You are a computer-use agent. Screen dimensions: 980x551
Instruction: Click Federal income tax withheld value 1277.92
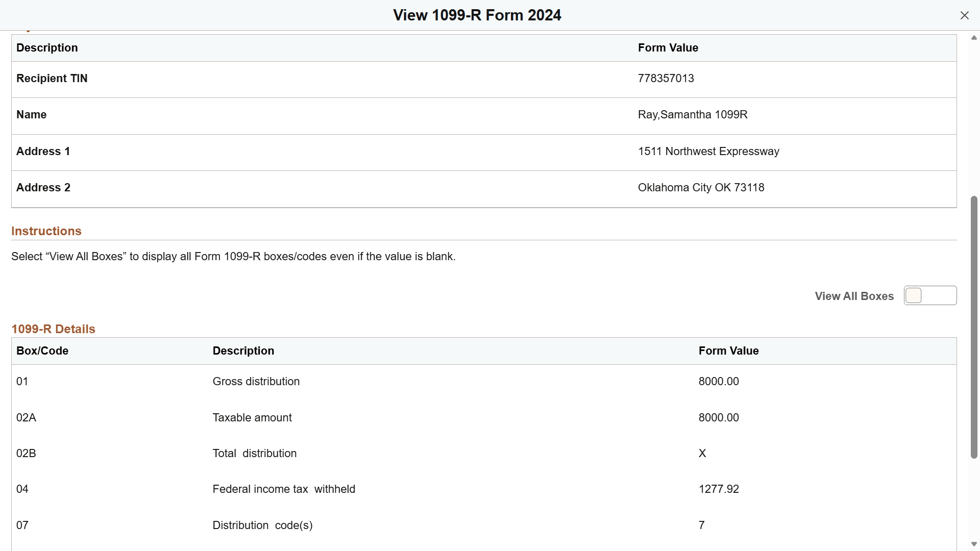[719, 489]
